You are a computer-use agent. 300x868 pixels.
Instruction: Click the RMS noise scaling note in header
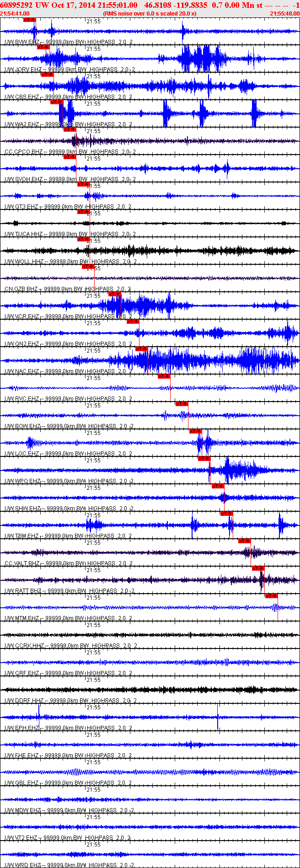point(150,14)
